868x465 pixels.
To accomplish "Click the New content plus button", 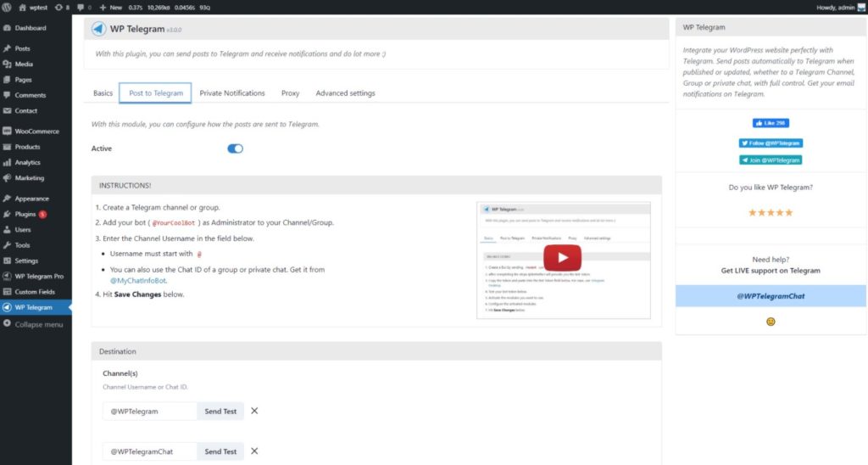I will click(111, 7).
